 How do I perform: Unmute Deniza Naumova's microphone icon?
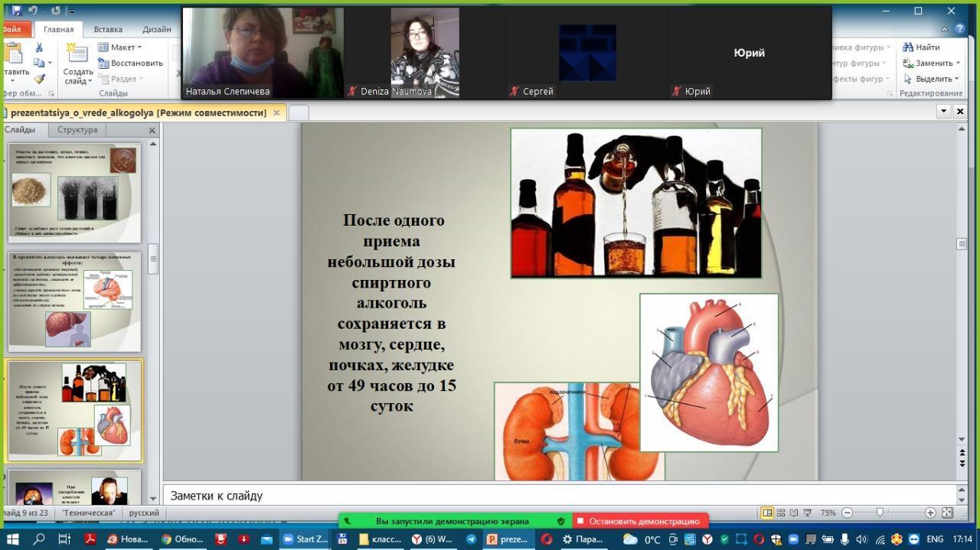[x=352, y=91]
